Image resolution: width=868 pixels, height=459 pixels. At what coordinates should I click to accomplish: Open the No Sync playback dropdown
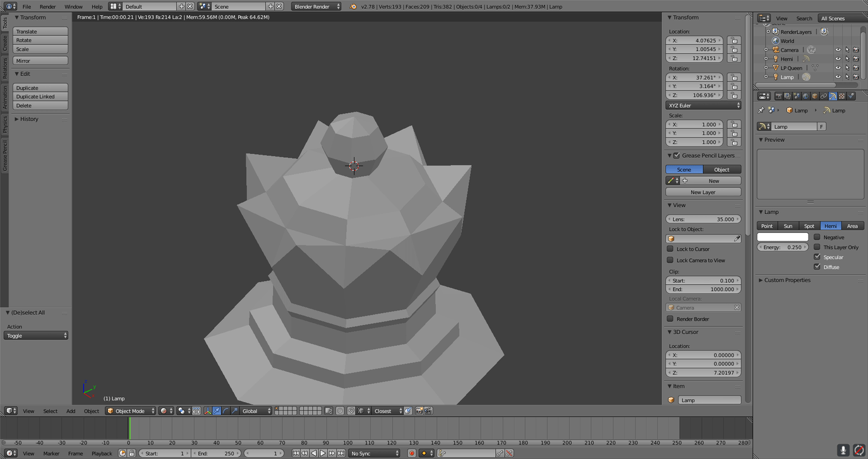374,453
